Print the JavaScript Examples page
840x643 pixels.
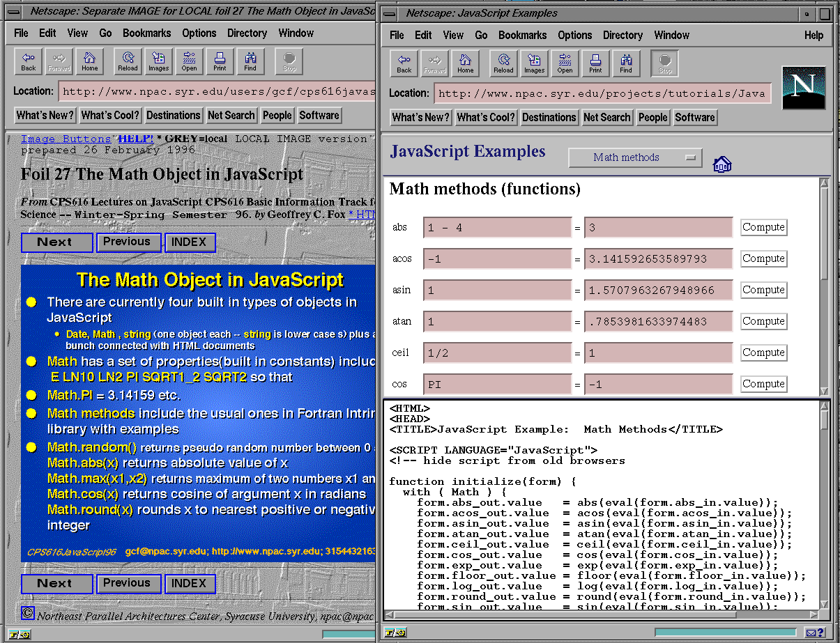[595, 63]
